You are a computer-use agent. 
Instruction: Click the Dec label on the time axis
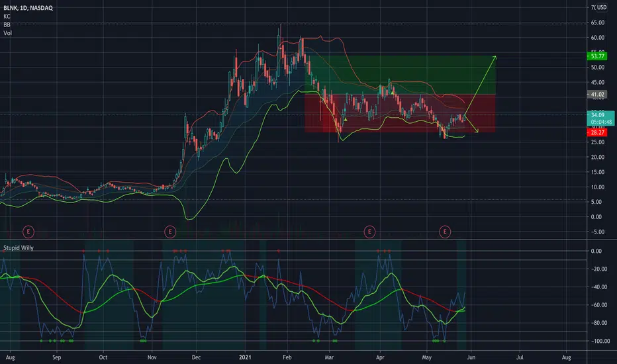pos(196,357)
